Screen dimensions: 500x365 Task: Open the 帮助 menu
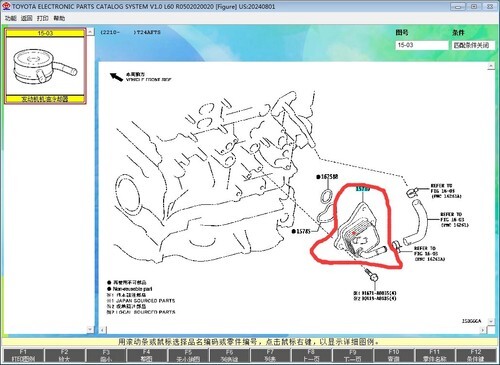pos(59,18)
